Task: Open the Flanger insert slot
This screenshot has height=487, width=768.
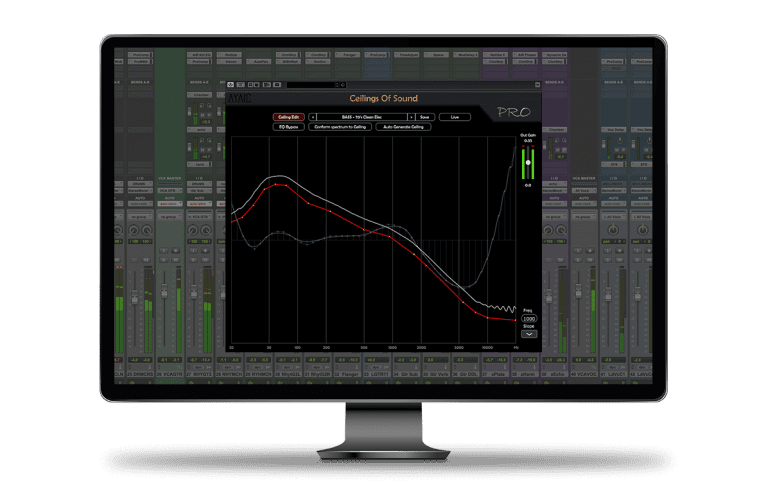Action: [x=349, y=55]
